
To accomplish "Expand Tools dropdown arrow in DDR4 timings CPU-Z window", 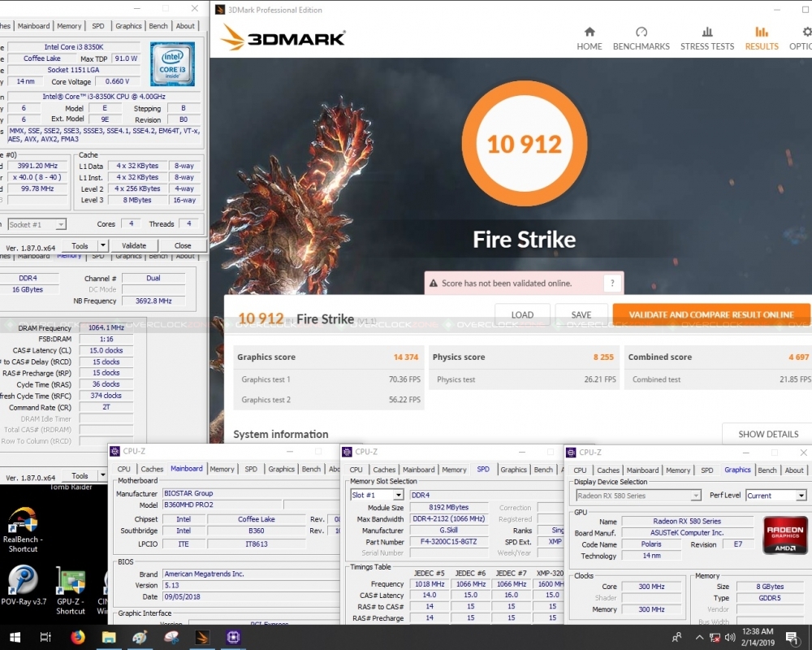I will [103, 474].
